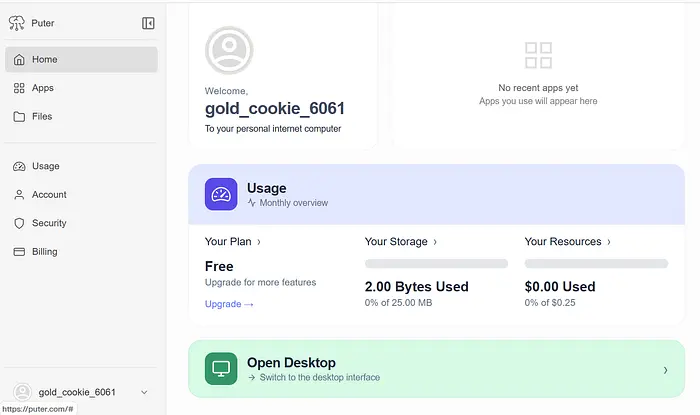Expand Your Resources details chevron

(608, 242)
